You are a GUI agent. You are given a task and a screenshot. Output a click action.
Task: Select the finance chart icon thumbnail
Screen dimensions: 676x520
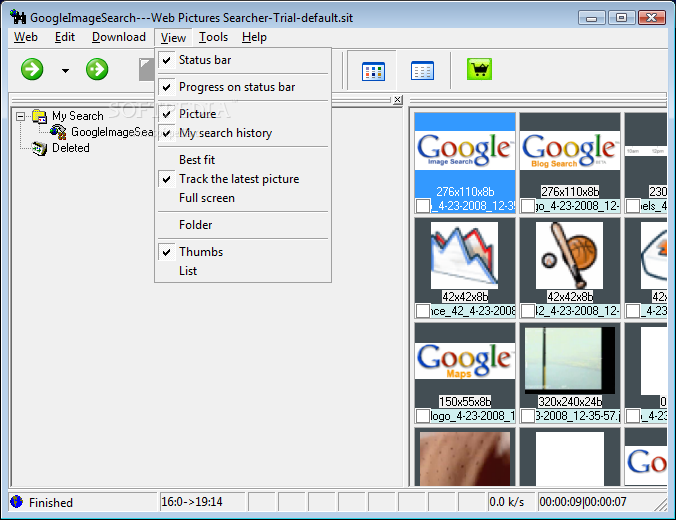(x=464, y=255)
